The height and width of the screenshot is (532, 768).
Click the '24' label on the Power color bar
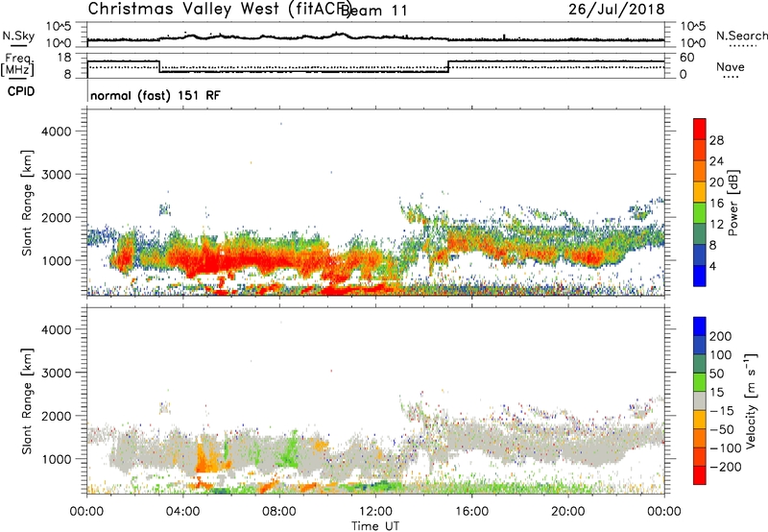point(716,161)
